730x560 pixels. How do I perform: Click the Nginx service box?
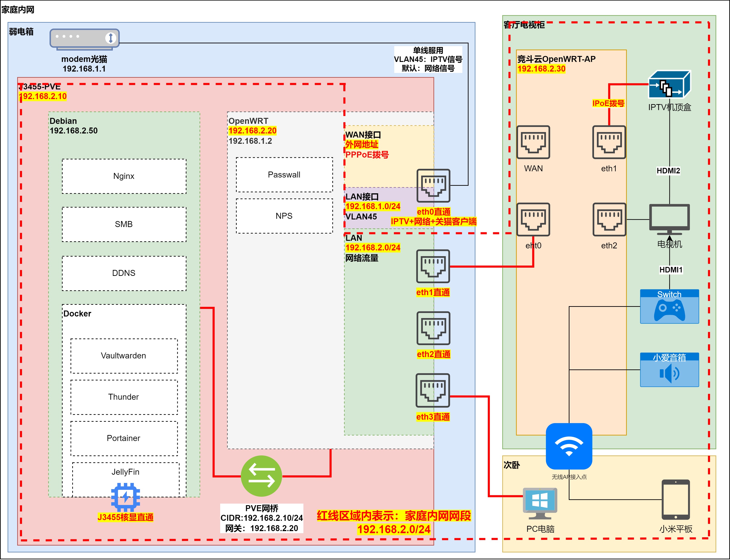(124, 176)
